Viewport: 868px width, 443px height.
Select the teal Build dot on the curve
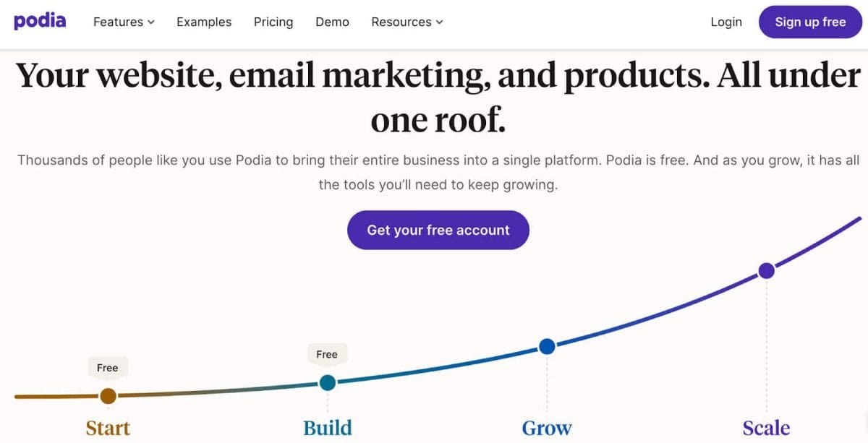[328, 382]
